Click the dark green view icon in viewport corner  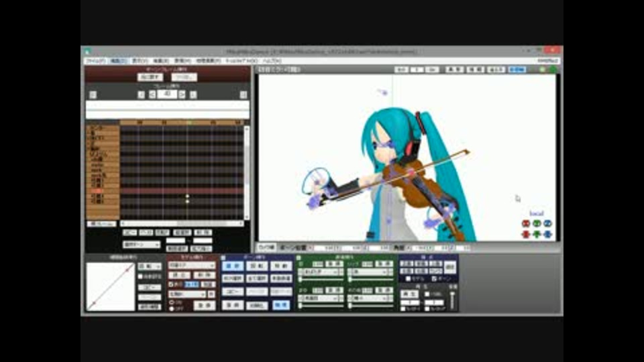click(553, 69)
